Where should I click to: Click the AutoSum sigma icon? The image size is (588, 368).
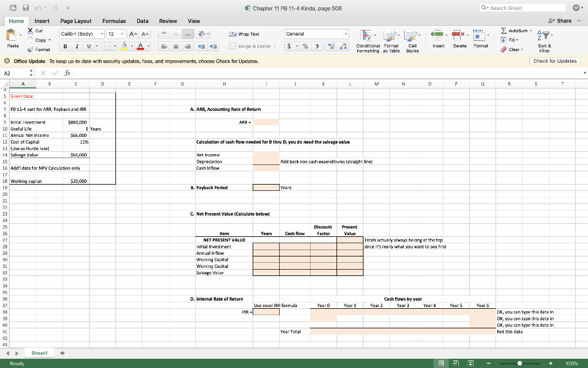tap(504, 30)
